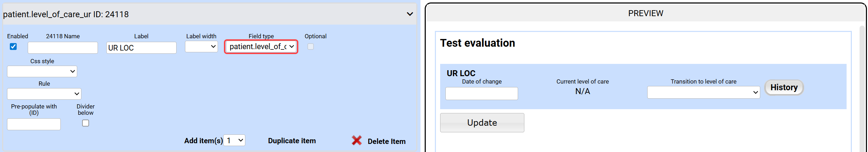Uncheck the Enabled checkbox

click(x=13, y=47)
